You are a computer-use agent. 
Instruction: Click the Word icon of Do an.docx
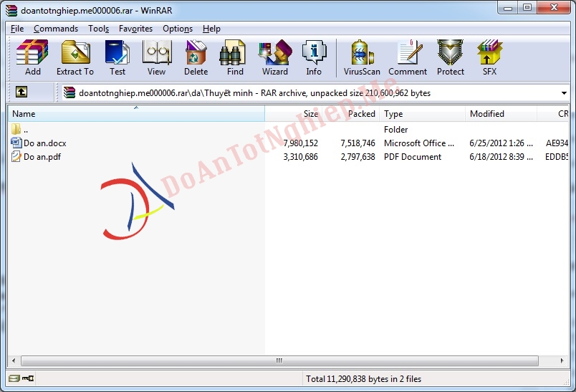click(x=16, y=143)
